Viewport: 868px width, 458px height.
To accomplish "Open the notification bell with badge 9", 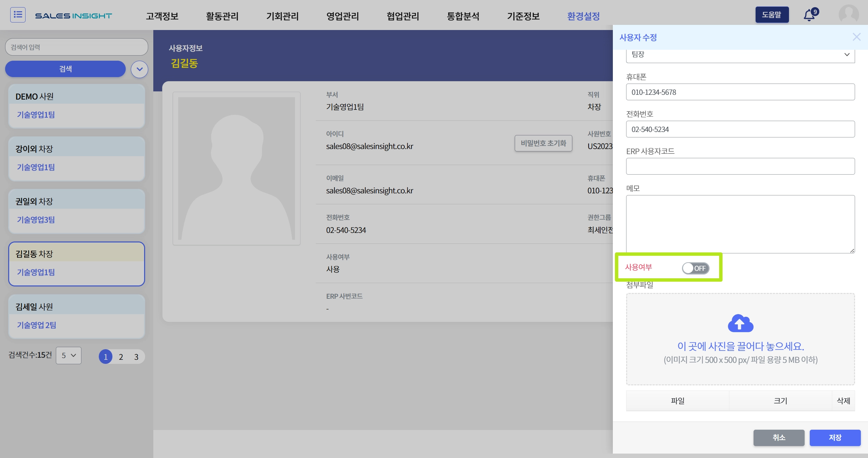I will (810, 15).
